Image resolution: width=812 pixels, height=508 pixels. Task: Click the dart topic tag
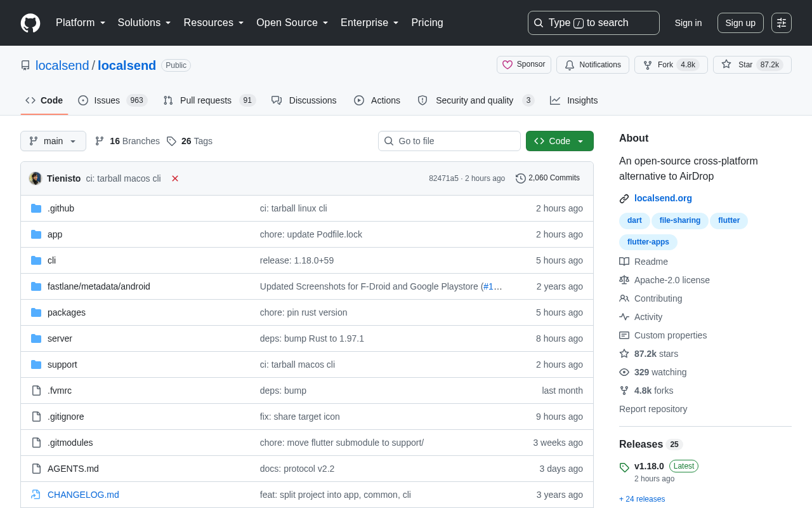point(634,220)
